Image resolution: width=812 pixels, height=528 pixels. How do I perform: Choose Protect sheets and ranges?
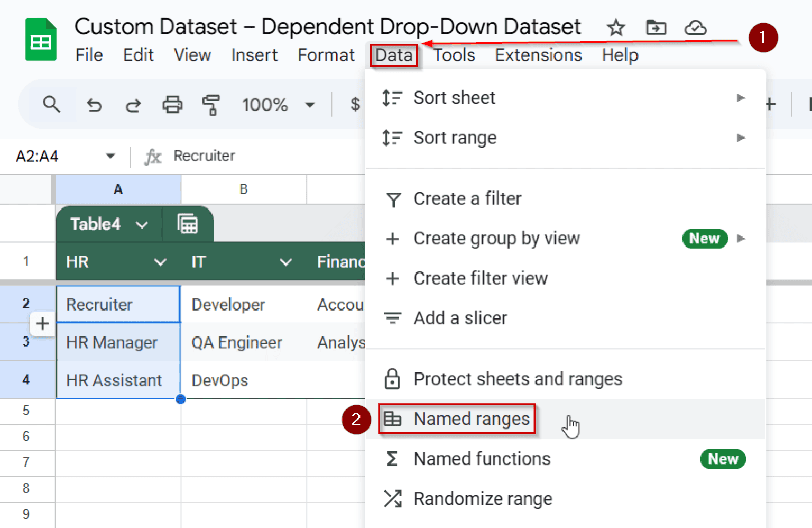pos(518,379)
